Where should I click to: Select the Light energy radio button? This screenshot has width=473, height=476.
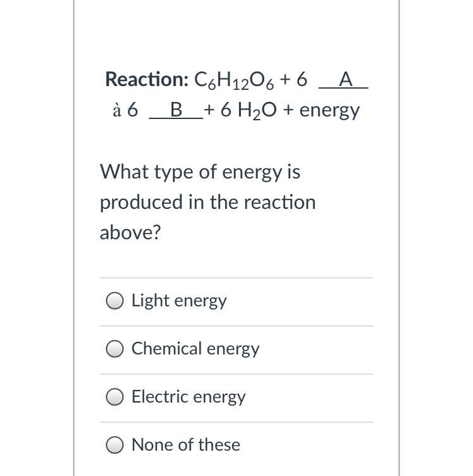click(114, 301)
